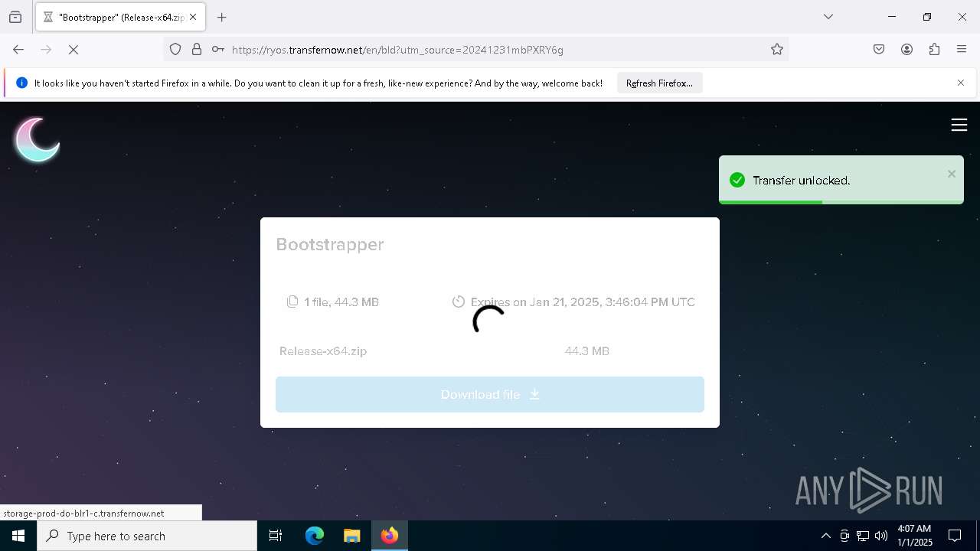Open File Explorer from taskbar
The width and height of the screenshot is (980, 551).
click(351, 536)
